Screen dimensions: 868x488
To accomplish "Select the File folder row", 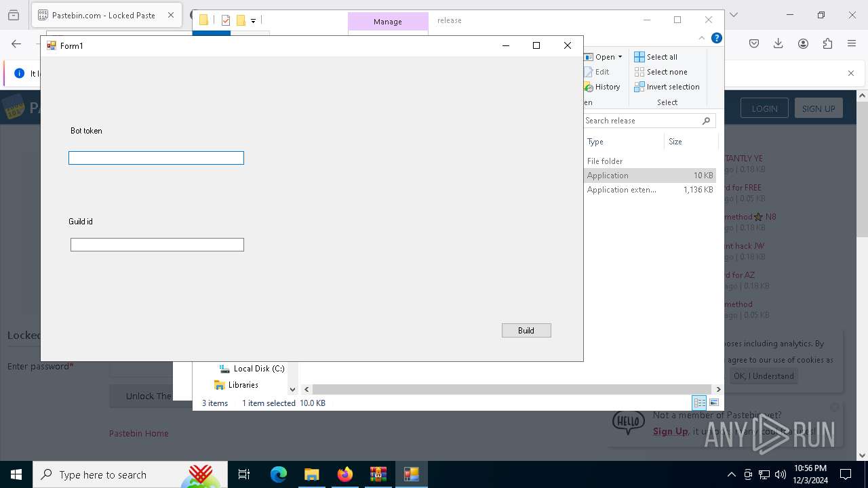I will click(x=650, y=161).
